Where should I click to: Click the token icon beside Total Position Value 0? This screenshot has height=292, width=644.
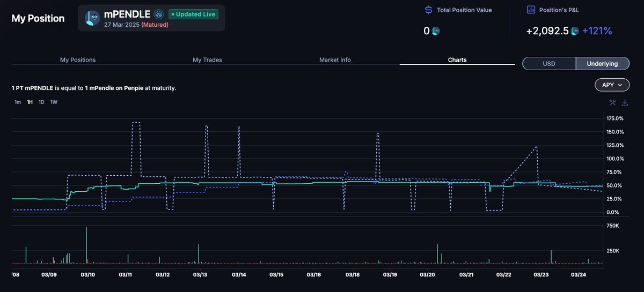[x=435, y=31]
